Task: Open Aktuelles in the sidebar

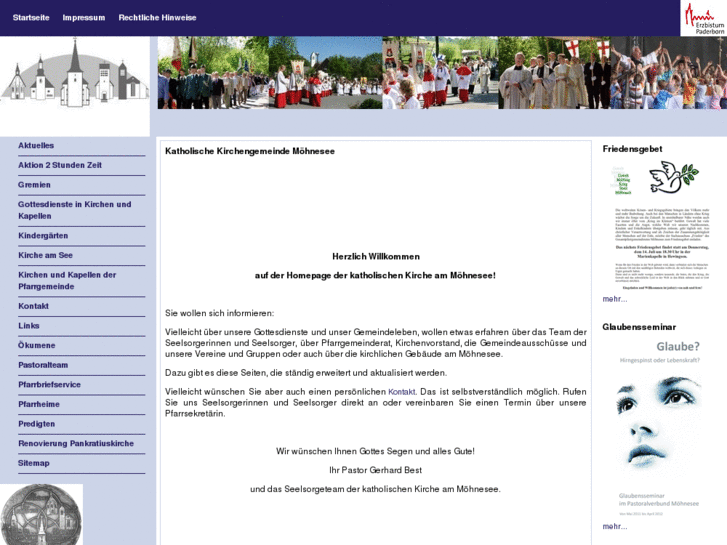Action: 36,146
